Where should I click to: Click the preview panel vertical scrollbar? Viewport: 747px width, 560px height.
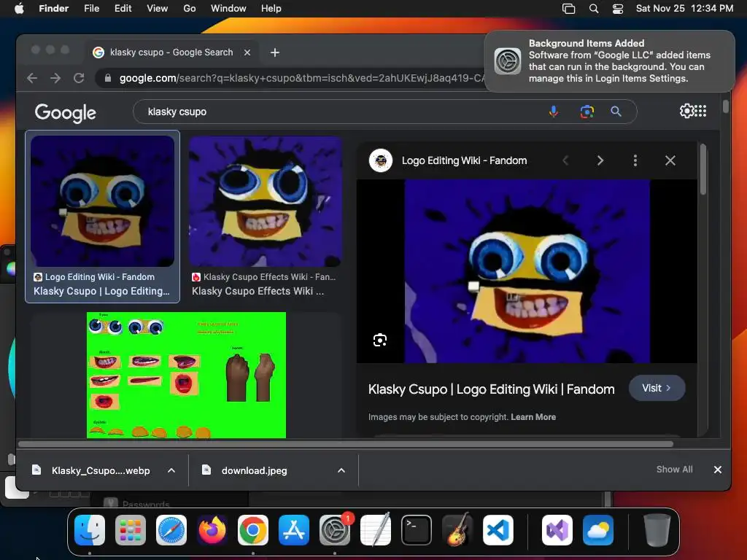(x=703, y=171)
